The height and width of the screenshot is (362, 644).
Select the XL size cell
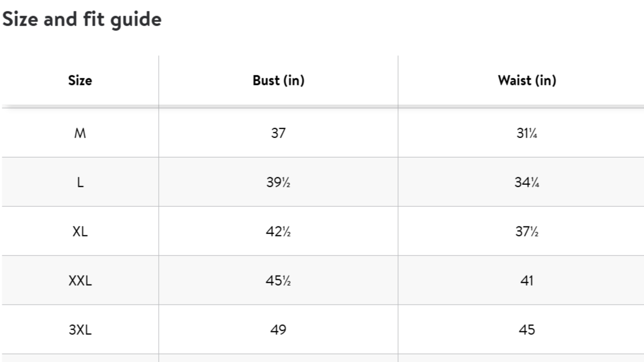(80, 231)
